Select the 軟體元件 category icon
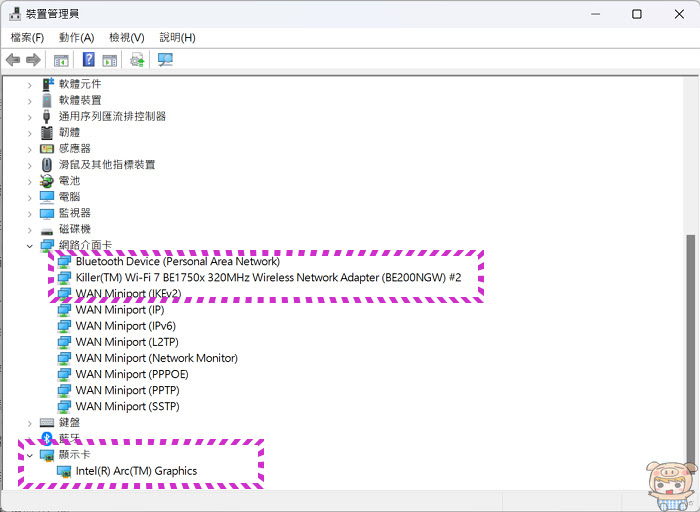Image resolution: width=700 pixels, height=512 pixels. 47,84
